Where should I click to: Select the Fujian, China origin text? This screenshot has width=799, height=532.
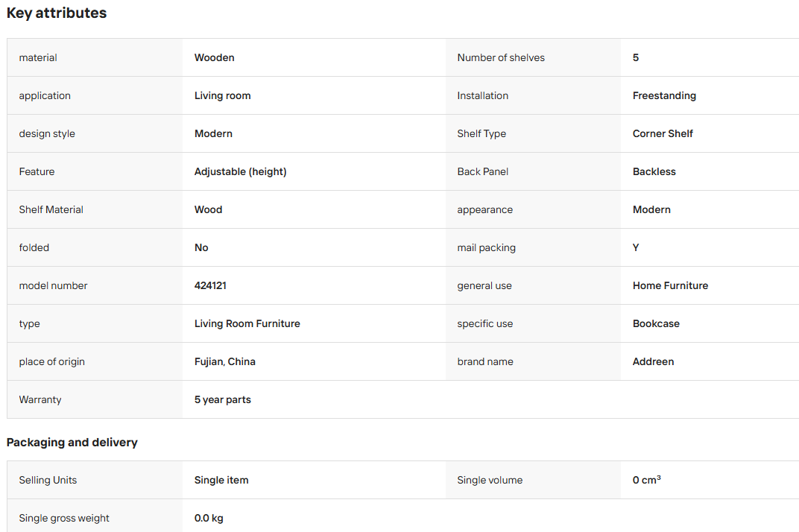click(x=225, y=362)
